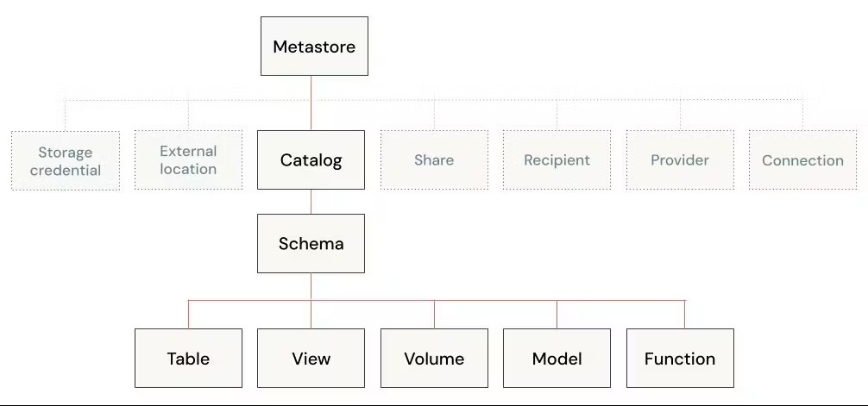Click the Provider box

coord(680,160)
